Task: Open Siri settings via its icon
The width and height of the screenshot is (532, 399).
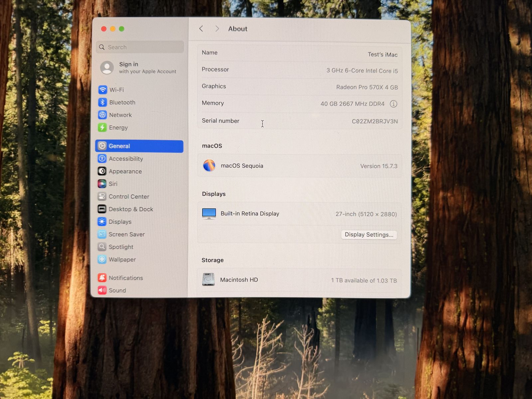Action: 102,184
